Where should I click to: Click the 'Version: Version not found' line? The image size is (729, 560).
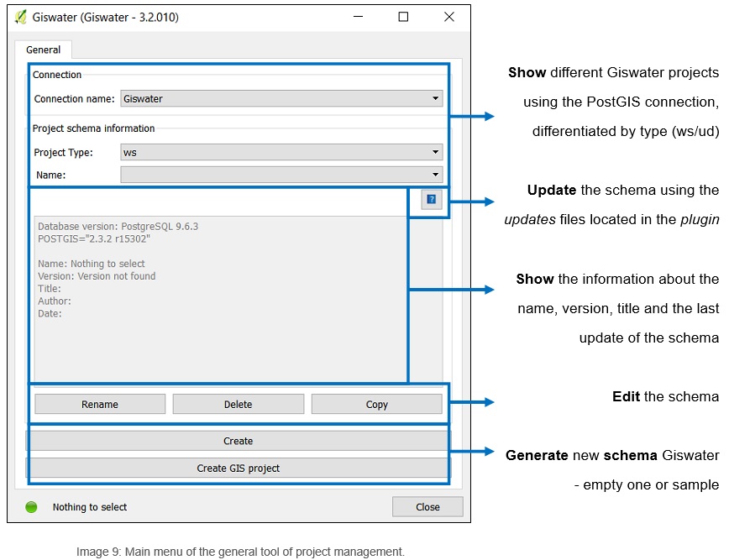97,276
